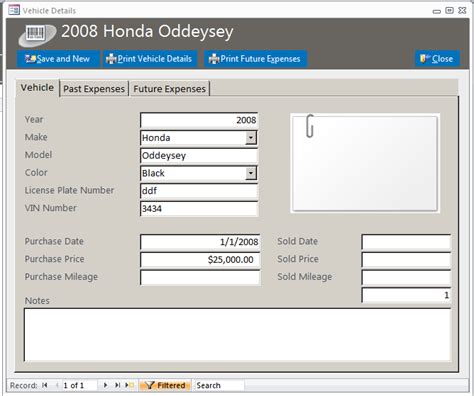Go to next record arrow
This screenshot has width=474, height=396.
tap(105, 385)
